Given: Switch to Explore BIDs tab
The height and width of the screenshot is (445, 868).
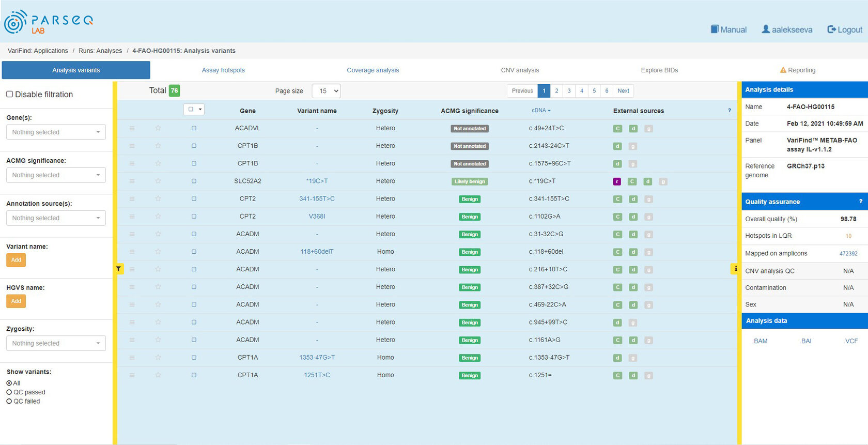Looking at the screenshot, I should coord(659,70).
